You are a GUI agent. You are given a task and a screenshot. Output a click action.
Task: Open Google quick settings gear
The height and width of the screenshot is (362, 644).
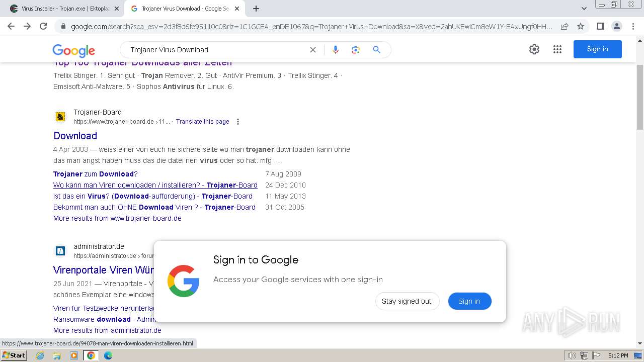534,49
